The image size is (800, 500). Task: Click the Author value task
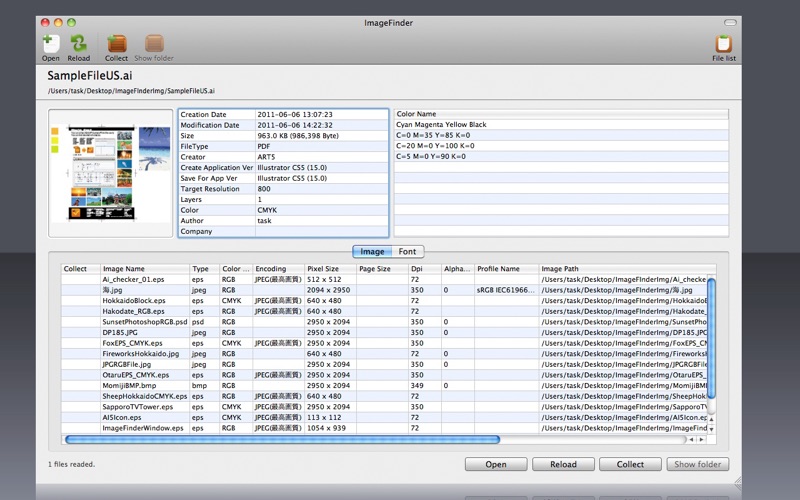[264, 221]
